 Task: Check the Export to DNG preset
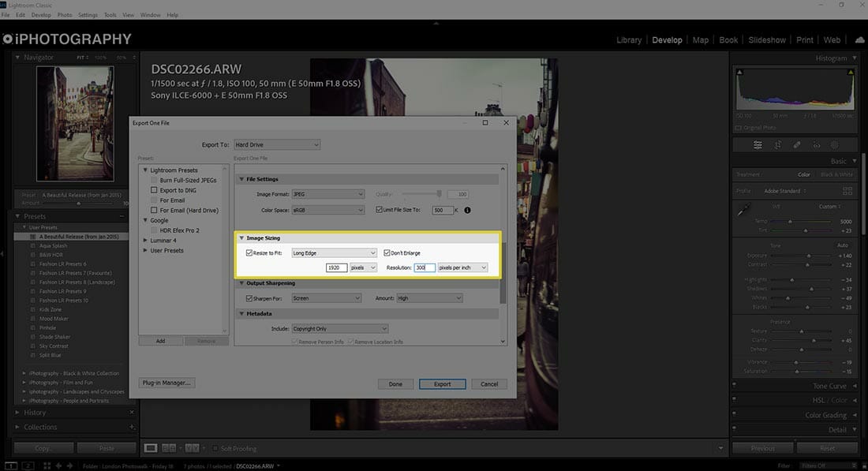pyautogui.click(x=154, y=190)
